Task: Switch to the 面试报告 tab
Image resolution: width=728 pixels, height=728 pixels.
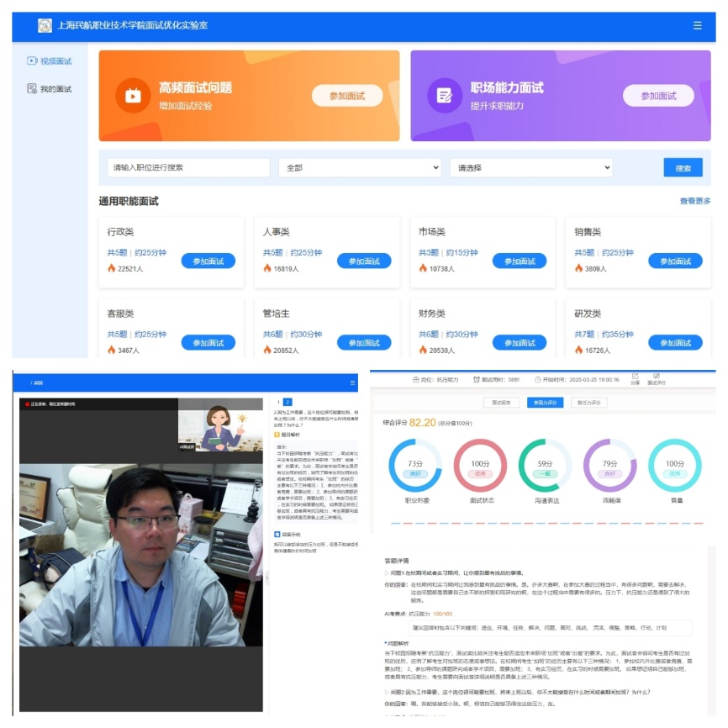Action: coord(501,403)
